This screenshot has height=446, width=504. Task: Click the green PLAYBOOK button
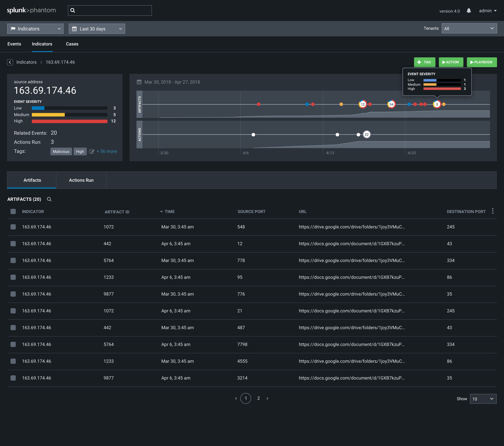(x=482, y=62)
